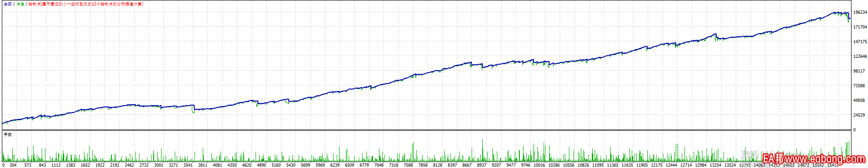
Task: Click trade number 7318 on the horizontal axis
Action: coord(394,165)
